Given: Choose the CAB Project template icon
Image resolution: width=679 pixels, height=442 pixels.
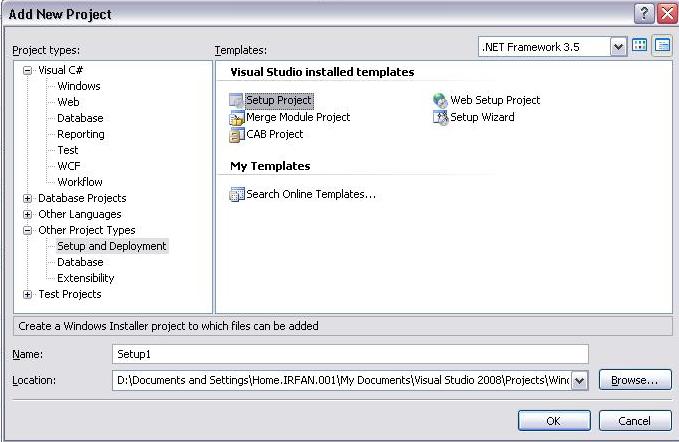Looking at the screenshot, I should [x=237, y=134].
